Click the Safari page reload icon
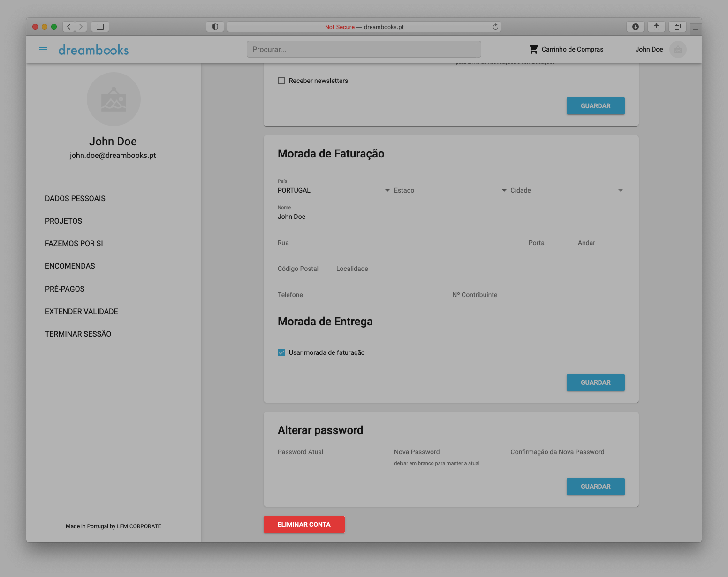Screen dimensions: 728x577 click(x=495, y=27)
